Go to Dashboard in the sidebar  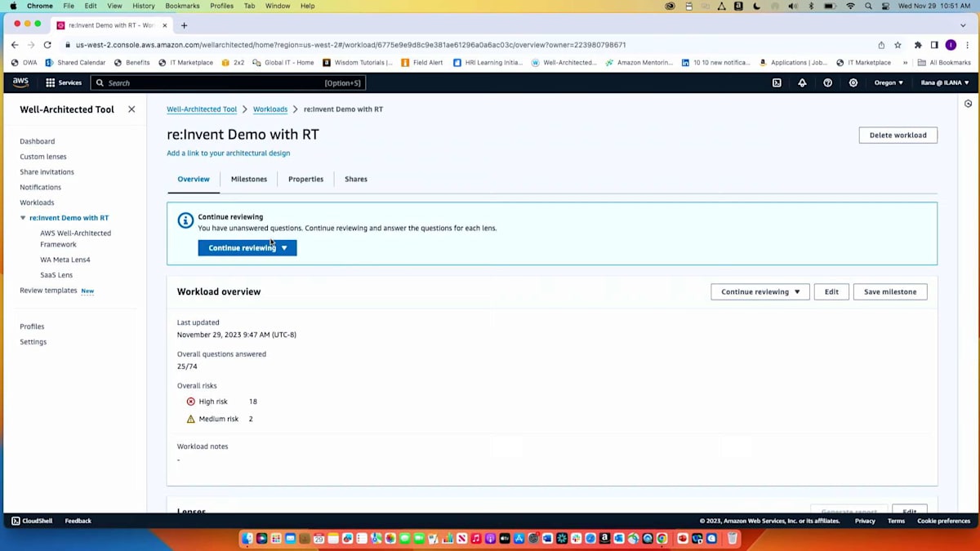point(38,141)
